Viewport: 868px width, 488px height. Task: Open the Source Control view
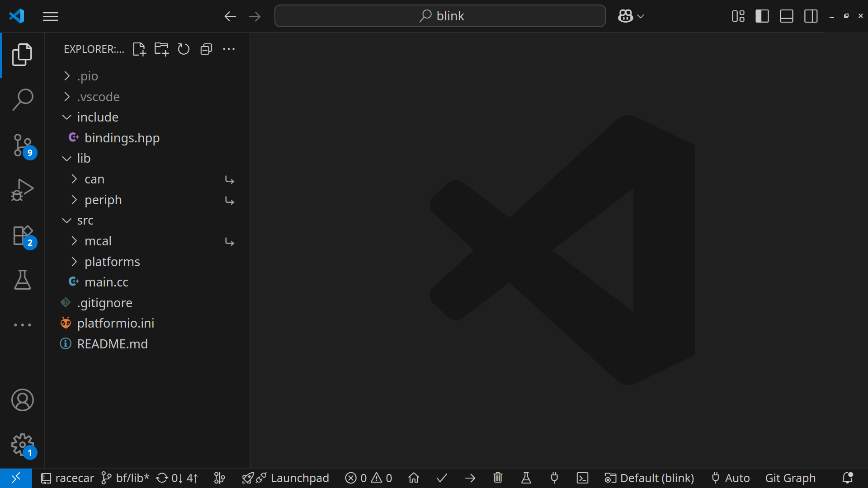click(22, 145)
